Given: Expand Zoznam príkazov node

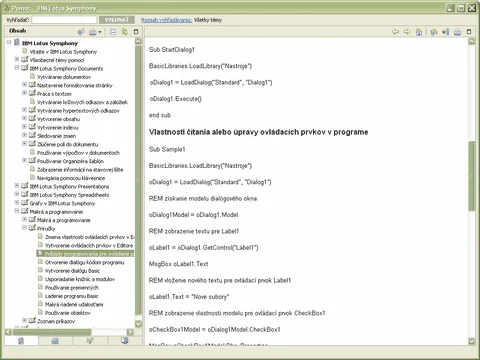Looking at the screenshot, I should [24, 320].
